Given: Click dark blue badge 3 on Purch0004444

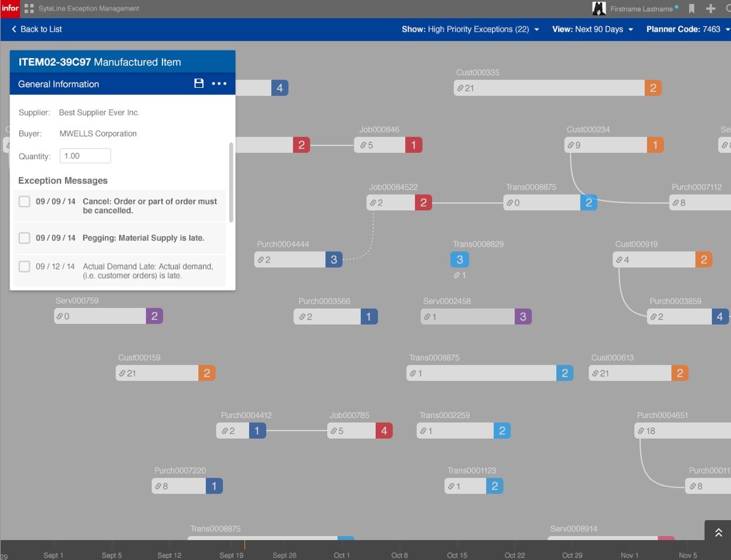Looking at the screenshot, I should coord(334,259).
